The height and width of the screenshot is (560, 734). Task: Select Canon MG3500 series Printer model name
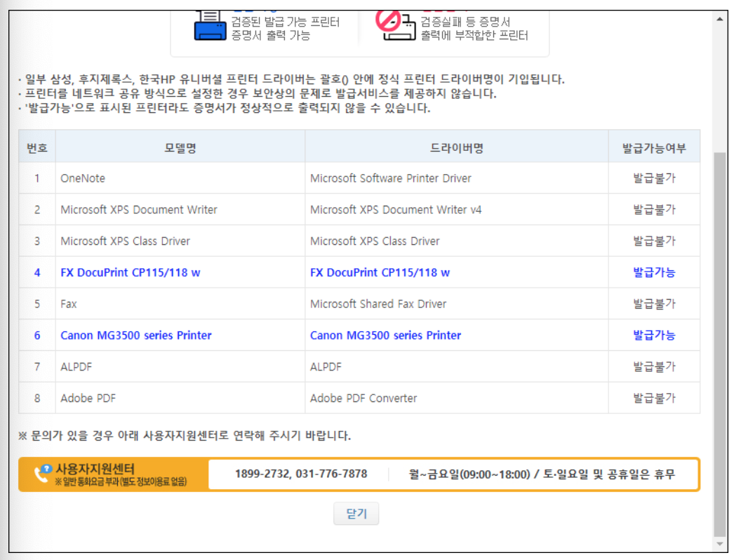(x=135, y=335)
